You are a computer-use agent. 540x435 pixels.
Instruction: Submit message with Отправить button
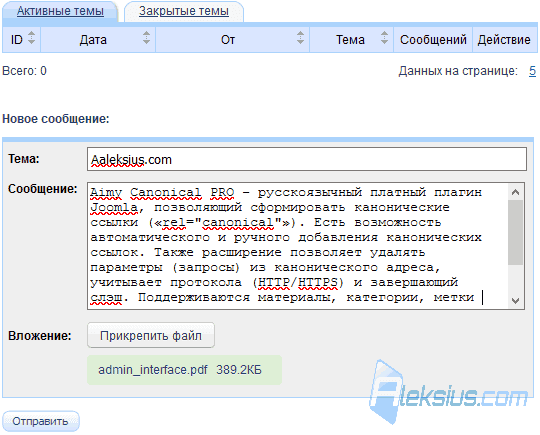click(x=41, y=421)
